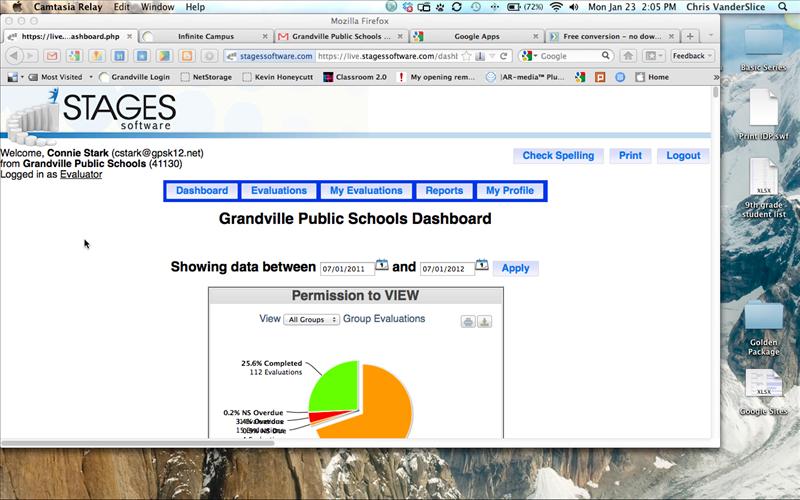Click the Dashboard navigation button
This screenshot has height=500, width=800.
pos(202,191)
